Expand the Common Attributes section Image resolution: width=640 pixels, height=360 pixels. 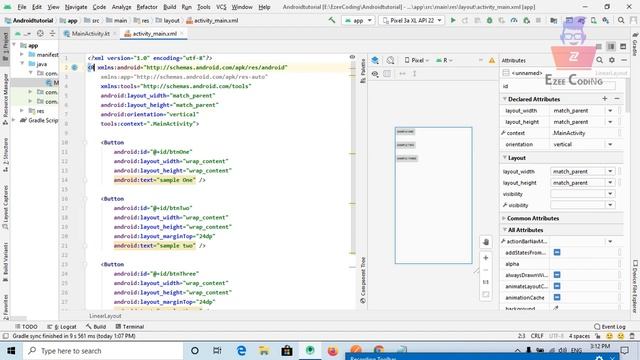[x=504, y=218]
